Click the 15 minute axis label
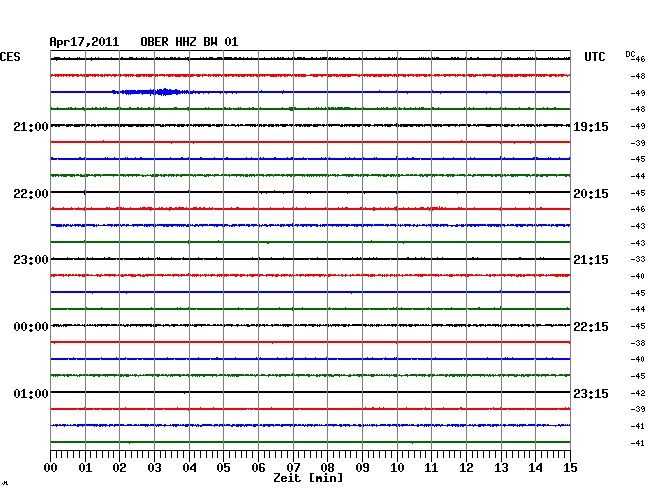This screenshot has height=494, width=650. [570, 468]
